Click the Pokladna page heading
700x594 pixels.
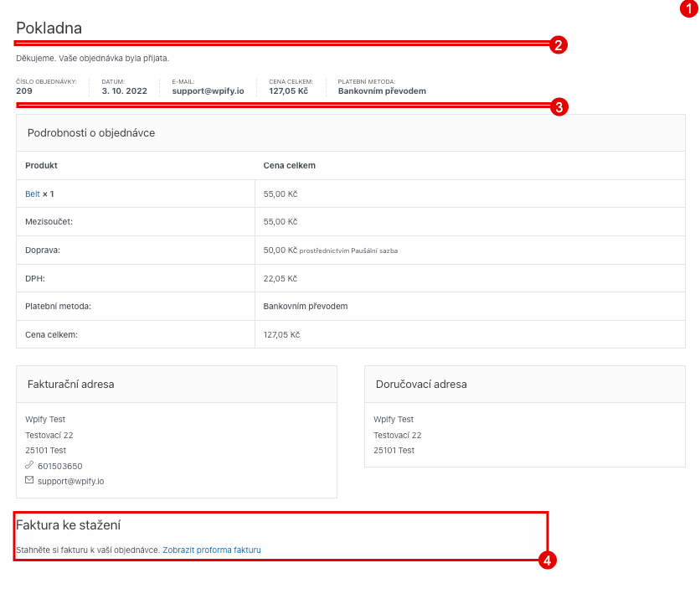(49, 28)
